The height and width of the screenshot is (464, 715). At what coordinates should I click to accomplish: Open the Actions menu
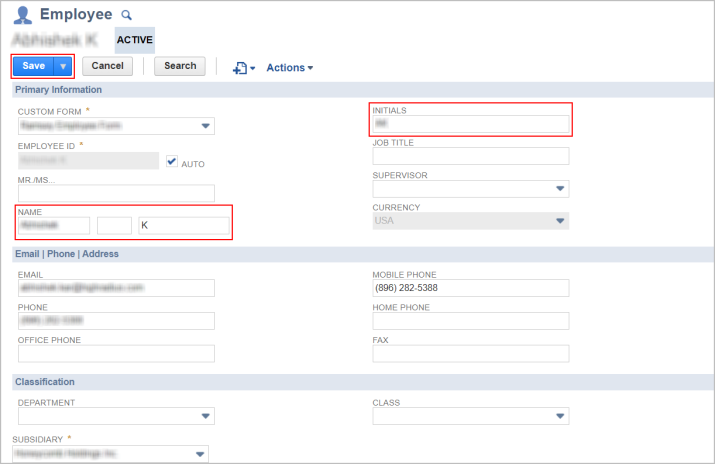click(x=289, y=67)
